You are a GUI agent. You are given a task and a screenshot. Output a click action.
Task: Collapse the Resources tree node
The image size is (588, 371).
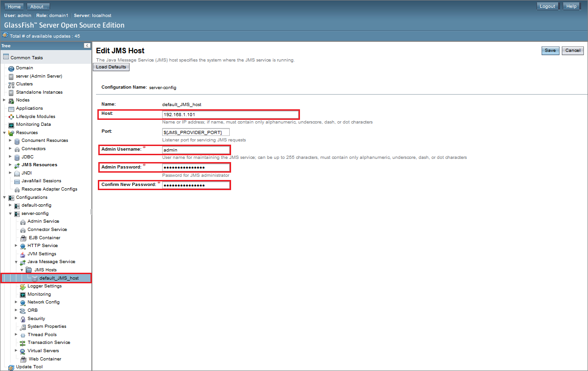pos(5,133)
